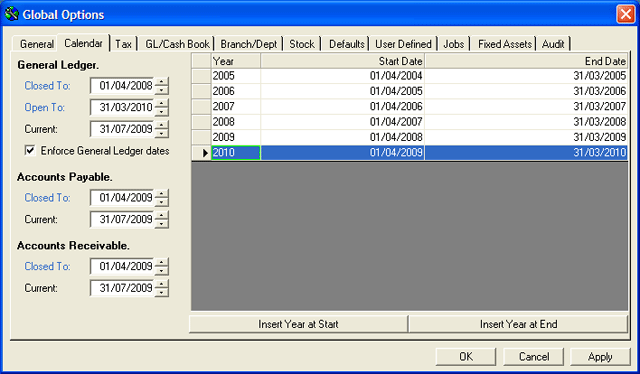Click Accounts Payable Current date field
The height and width of the screenshot is (374, 640).
[x=122, y=219]
